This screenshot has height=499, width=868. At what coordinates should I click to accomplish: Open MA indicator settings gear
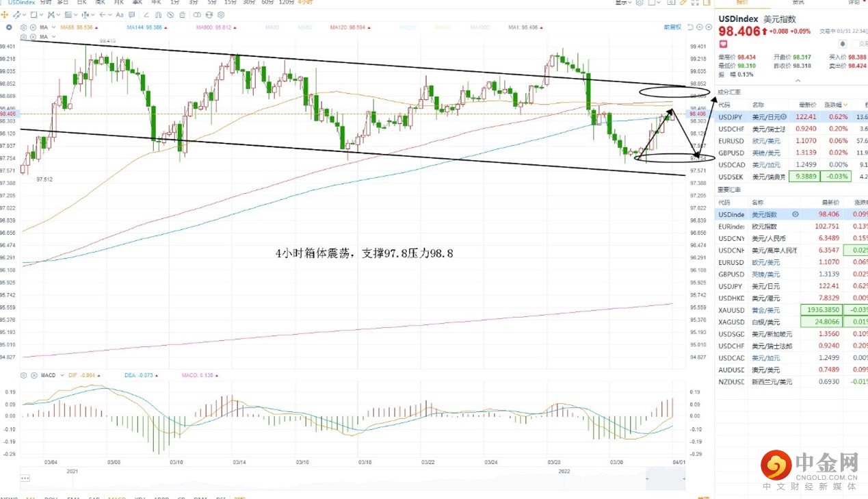coord(23,27)
